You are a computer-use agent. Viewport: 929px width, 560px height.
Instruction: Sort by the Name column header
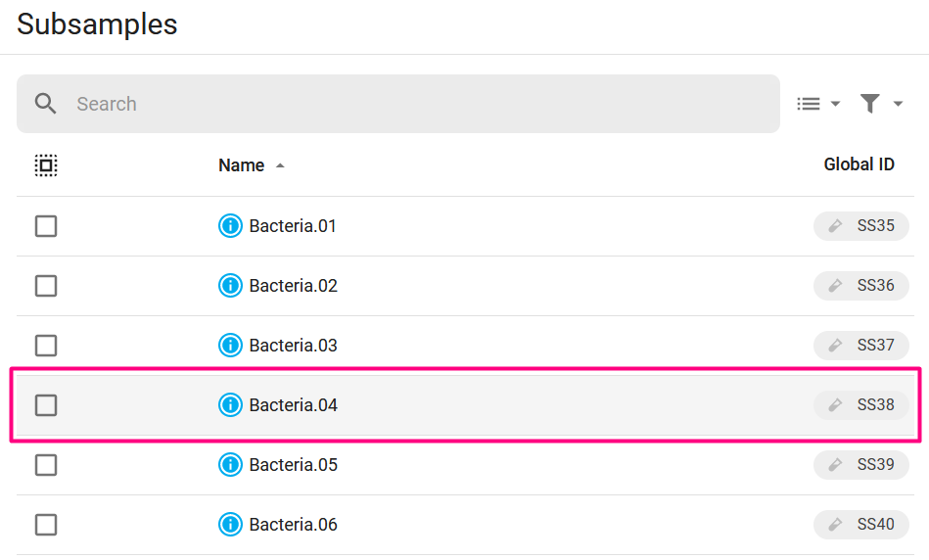pos(241,165)
